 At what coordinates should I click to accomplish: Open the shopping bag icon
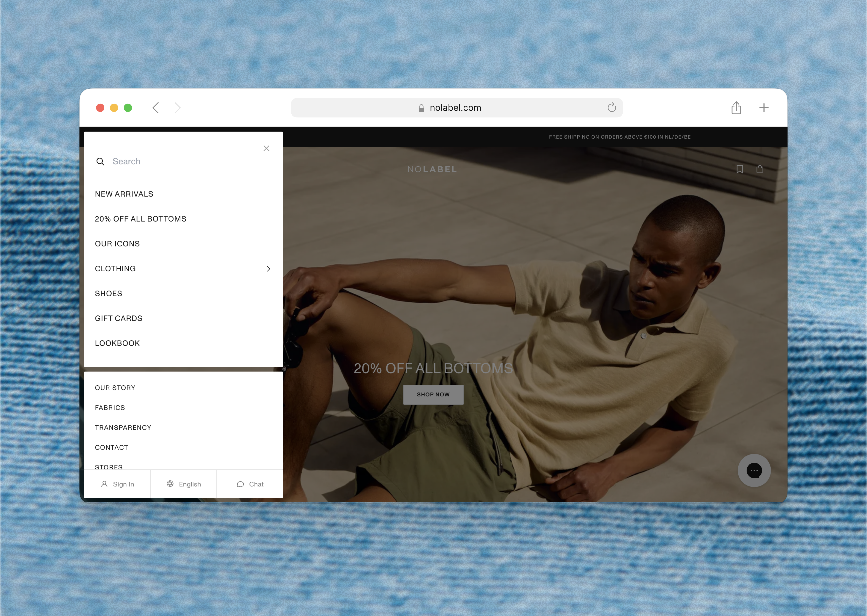(760, 169)
